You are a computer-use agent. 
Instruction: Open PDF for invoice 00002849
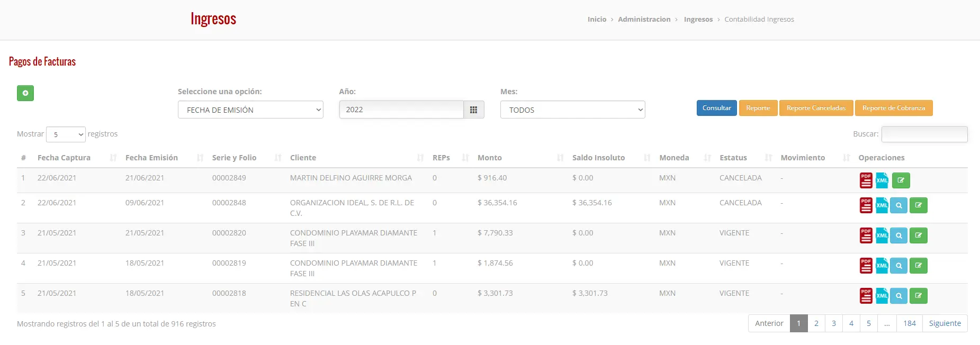[x=866, y=180]
